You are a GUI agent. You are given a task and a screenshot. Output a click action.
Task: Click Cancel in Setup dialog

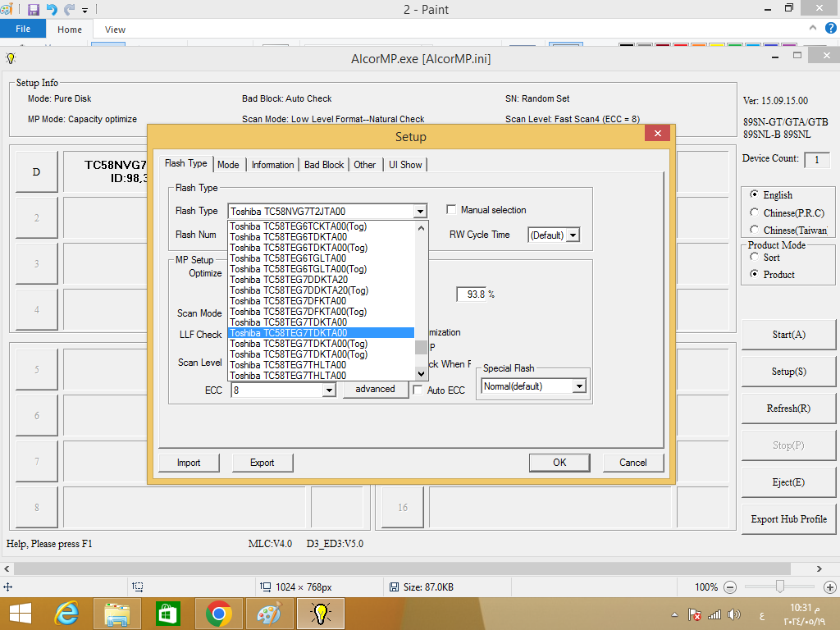[x=632, y=463]
